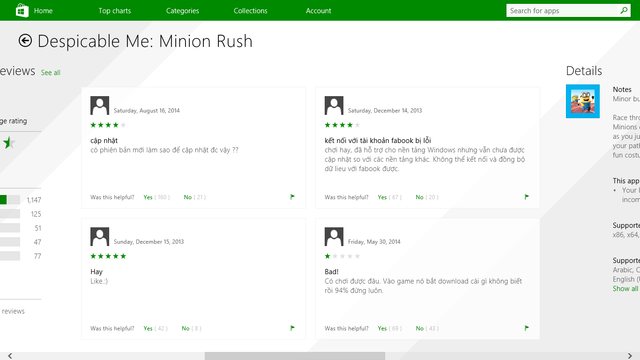Viewport: 640px width, 360px height.
Task: Vote No on the 'Bad!' review
Action: click(420, 328)
